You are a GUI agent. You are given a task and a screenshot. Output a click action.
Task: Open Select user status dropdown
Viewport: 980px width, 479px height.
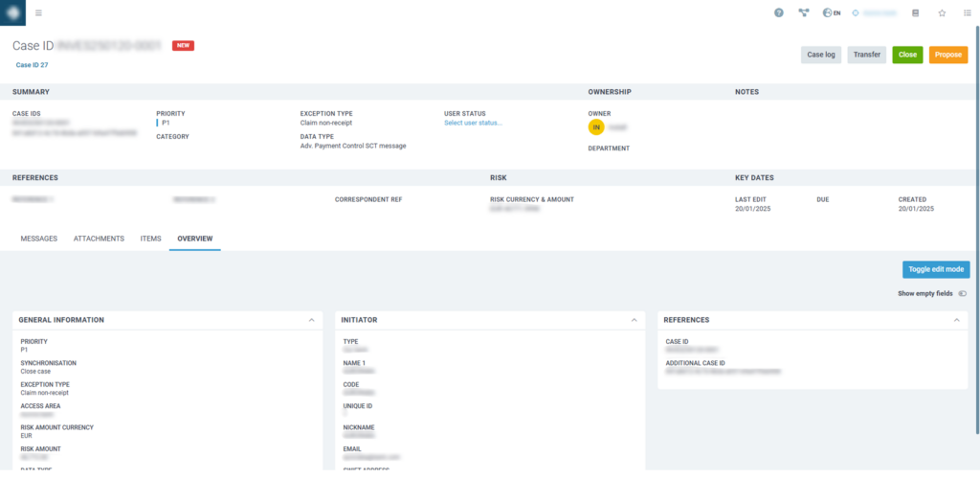[473, 123]
